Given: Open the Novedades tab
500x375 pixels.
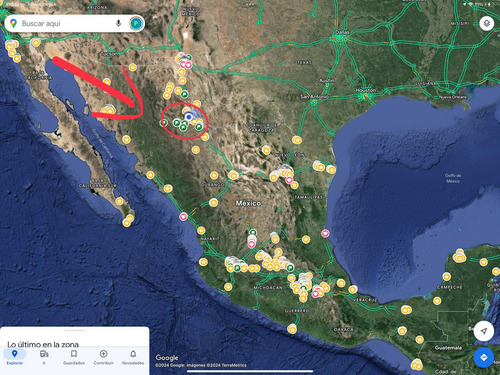Looking at the screenshot, I should coord(133,357).
